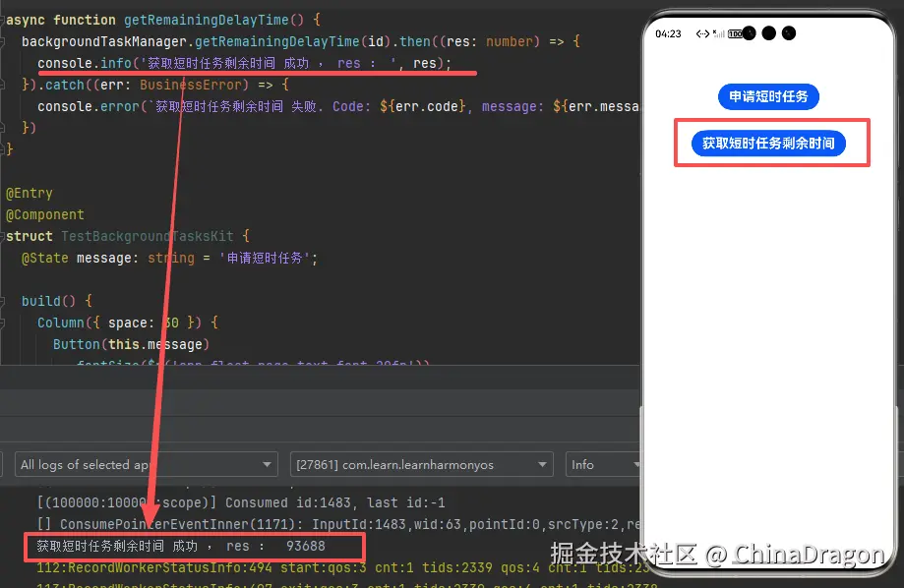Click backgroundTaskManager in the code editor
Screen dimensions: 904x588
103,41
